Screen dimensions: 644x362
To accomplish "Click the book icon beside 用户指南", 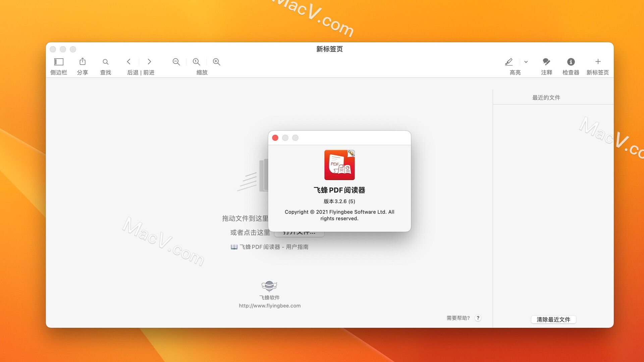I will (x=234, y=247).
